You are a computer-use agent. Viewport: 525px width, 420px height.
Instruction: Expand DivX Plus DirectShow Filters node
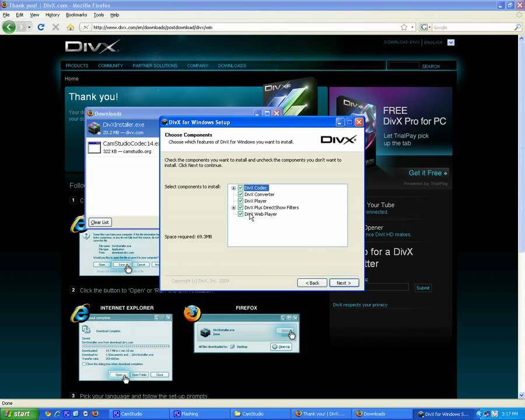coord(234,208)
